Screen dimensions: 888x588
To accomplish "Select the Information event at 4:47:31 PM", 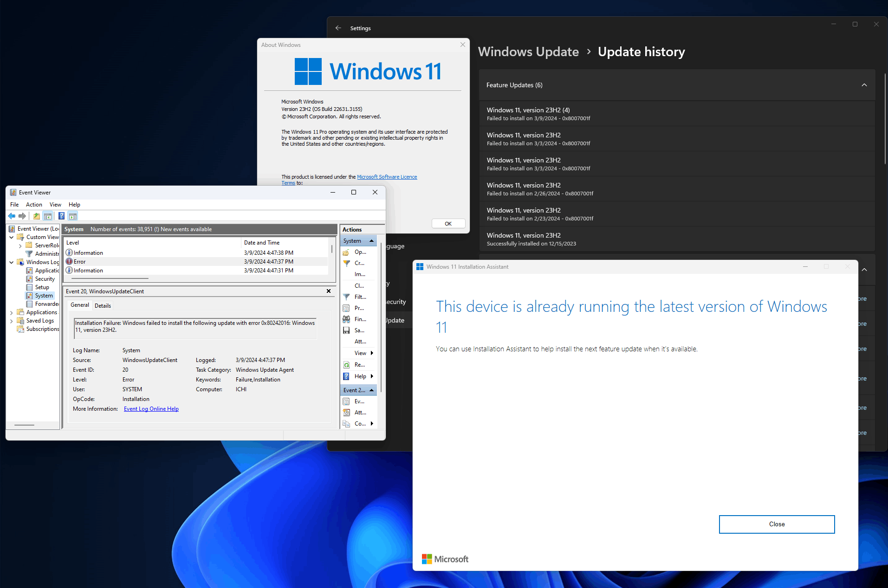I will pyautogui.click(x=196, y=271).
